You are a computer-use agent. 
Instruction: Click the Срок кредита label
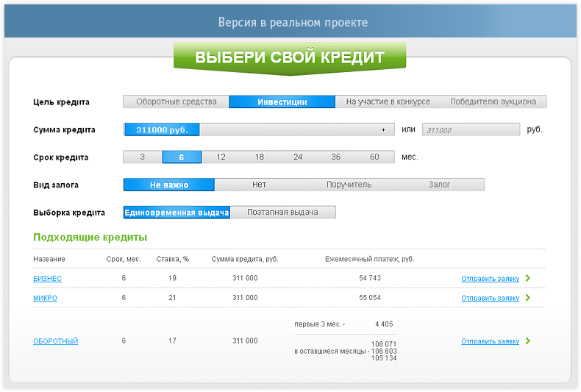(x=61, y=157)
